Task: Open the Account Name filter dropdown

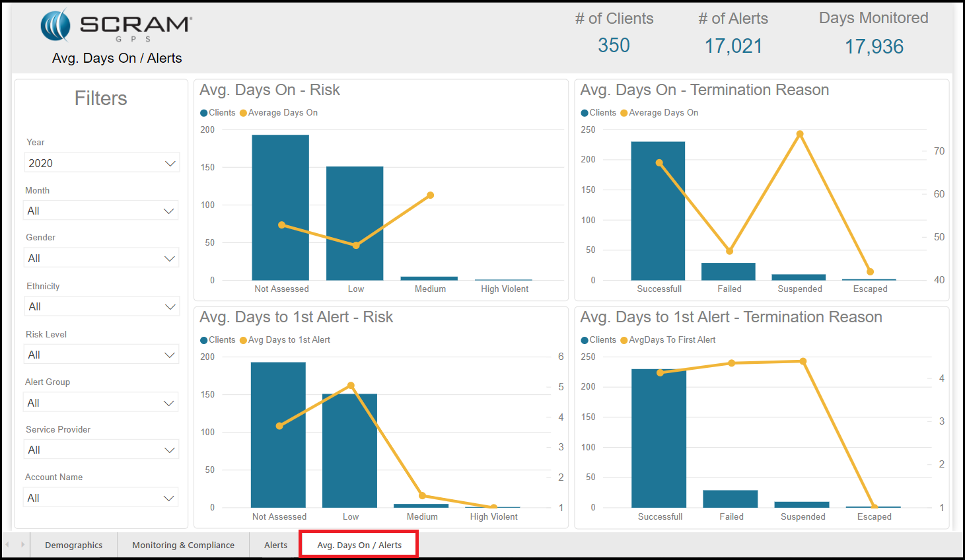Action: pos(101,498)
